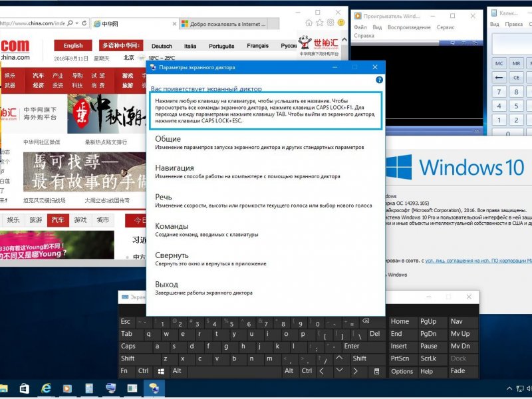
Task: Open Internet Explorer tools gear icon
Action: pos(330,23)
